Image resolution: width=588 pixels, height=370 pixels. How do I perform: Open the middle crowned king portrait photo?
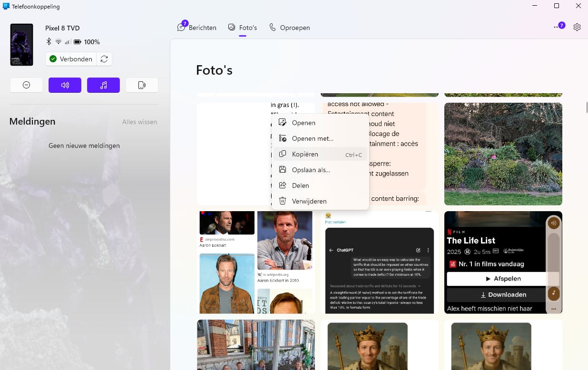(380, 345)
